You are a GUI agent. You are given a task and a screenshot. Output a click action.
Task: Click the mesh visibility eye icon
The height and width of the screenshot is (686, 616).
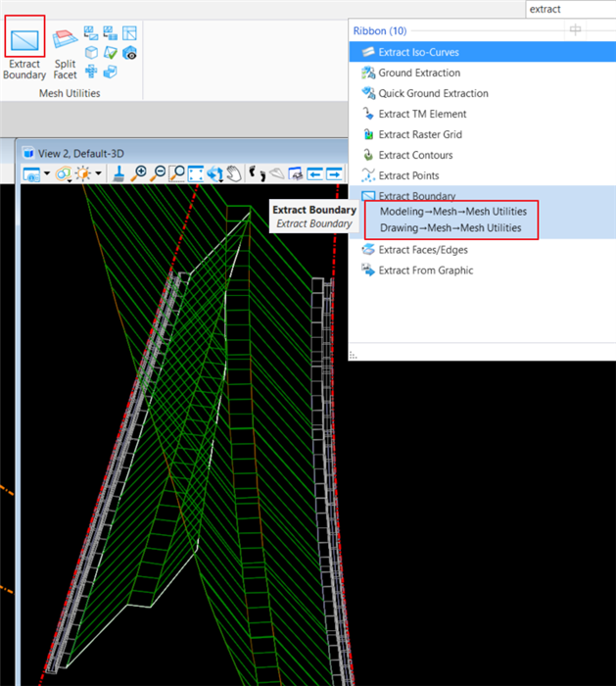(x=129, y=53)
